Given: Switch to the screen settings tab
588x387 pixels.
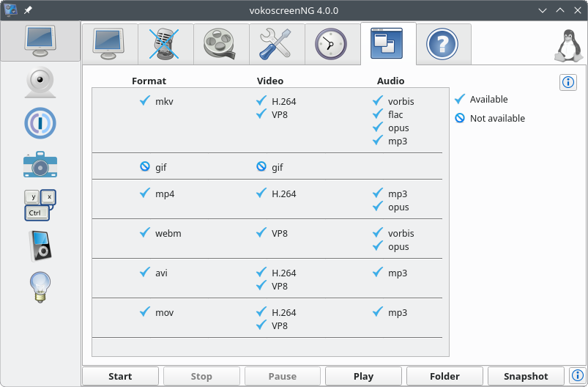Looking at the screenshot, I should pos(110,44).
